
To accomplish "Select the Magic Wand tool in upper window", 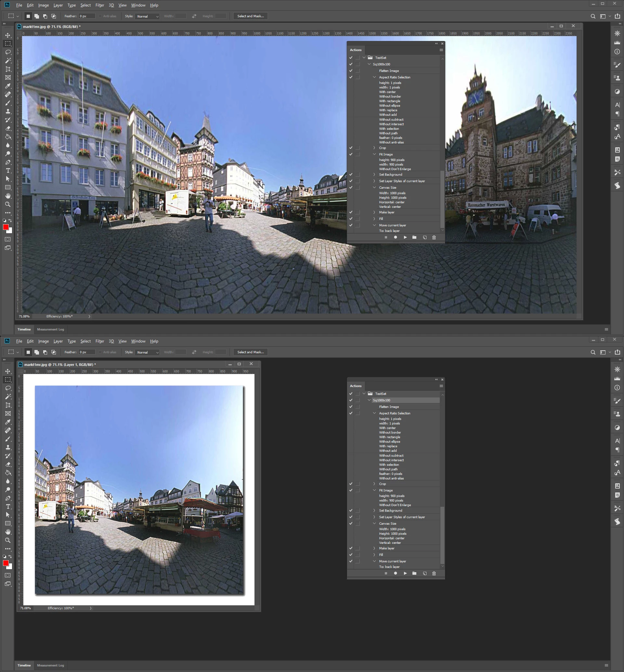I will click(x=8, y=60).
